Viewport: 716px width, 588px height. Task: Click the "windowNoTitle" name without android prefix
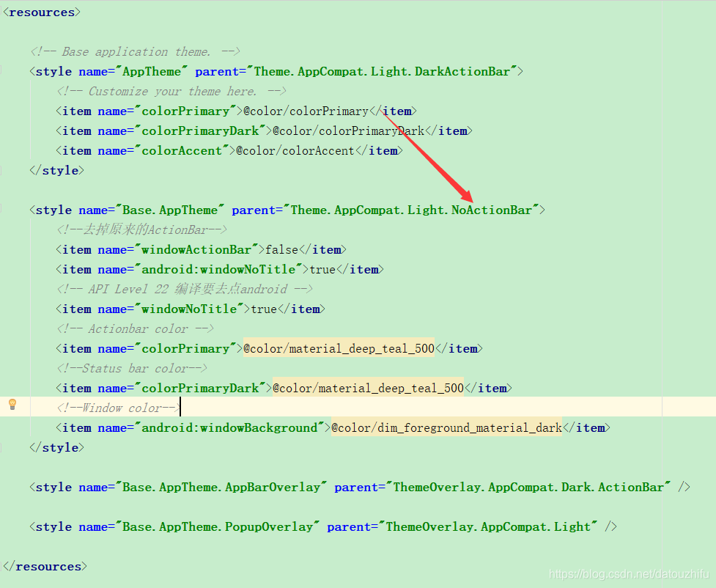[189, 309]
